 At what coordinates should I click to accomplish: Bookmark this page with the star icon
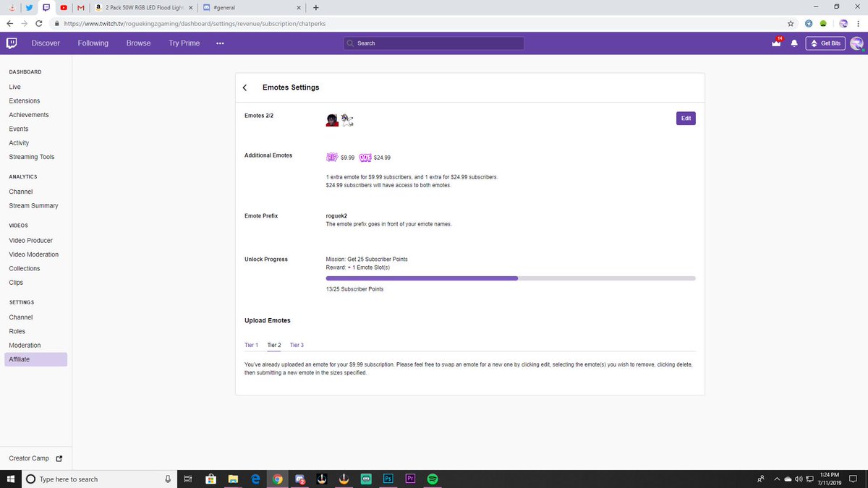791,23
